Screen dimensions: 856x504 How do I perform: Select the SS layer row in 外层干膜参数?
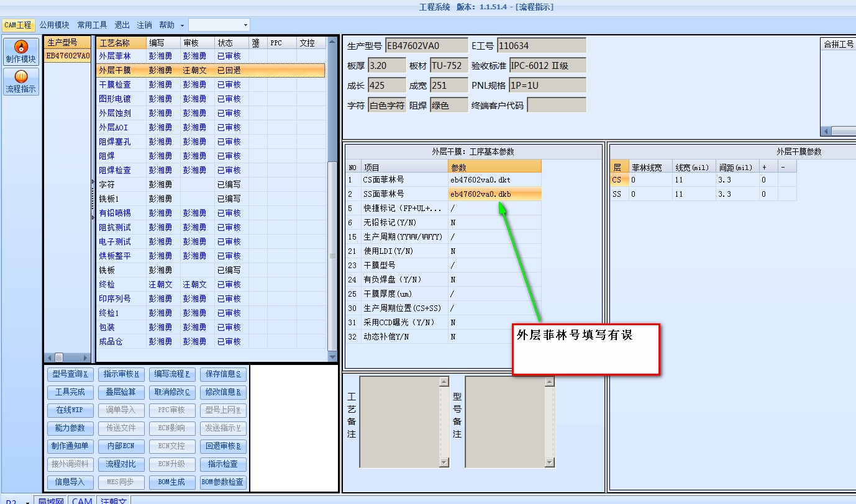tap(703, 194)
